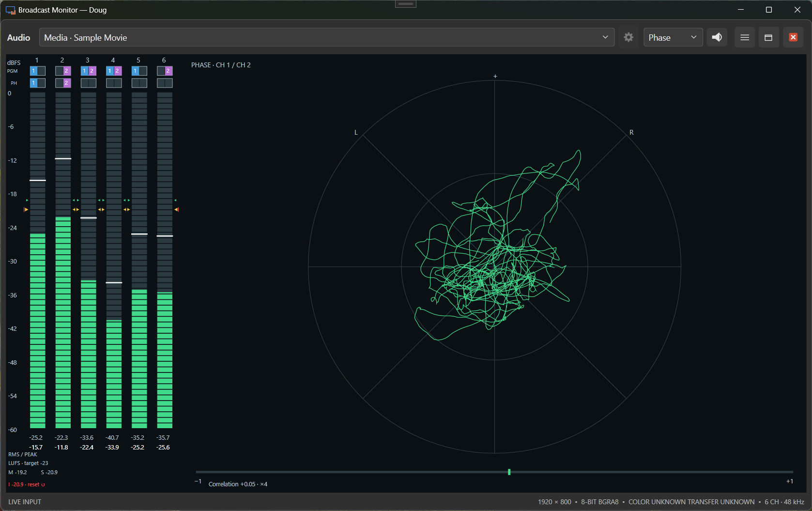Click the orange marker right of channel 6
Image resolution: width=812 pixels, height=511 pixels.
coord(177,209)
